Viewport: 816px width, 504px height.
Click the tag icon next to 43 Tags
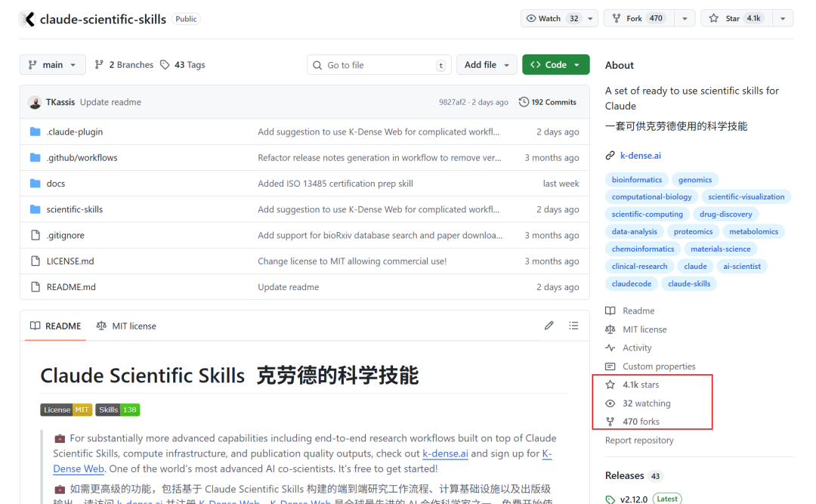click(x=165, y=64)
